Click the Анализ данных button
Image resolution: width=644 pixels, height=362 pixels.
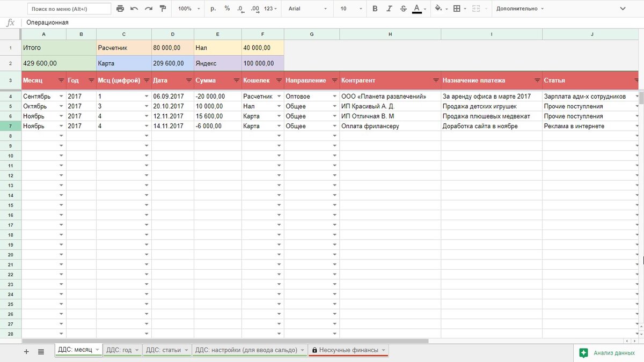pyautogui.click(x=608, y=353)
